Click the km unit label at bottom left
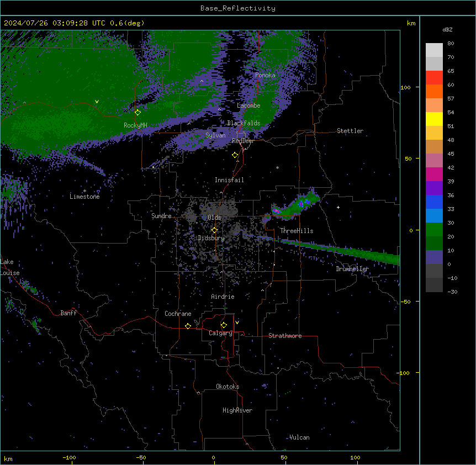Image resolution: width=476 pixels, height=465 pixels. point(8,458)
